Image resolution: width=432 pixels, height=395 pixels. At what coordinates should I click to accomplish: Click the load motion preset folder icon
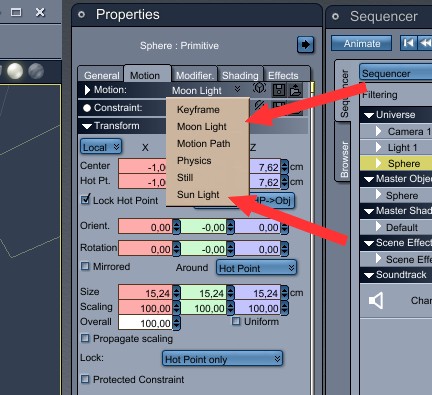[295, 90]
